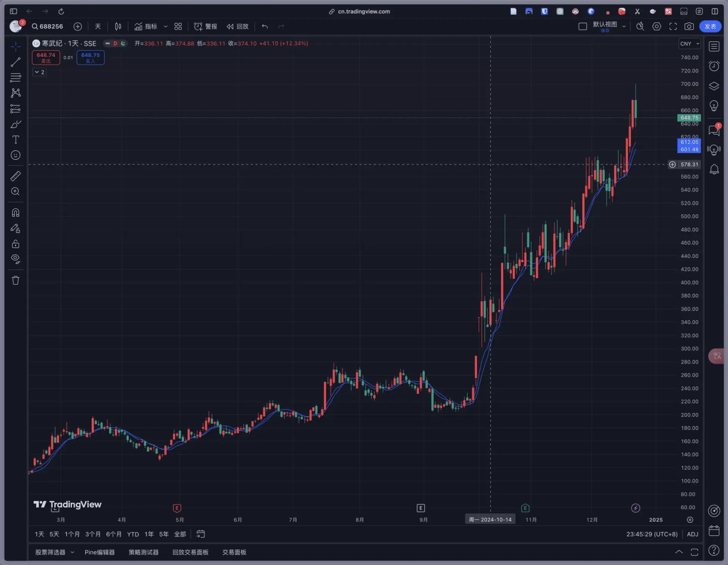Click the trash icon to remove drawings
Screen dimensions: 728x565
tap(16, 280)
